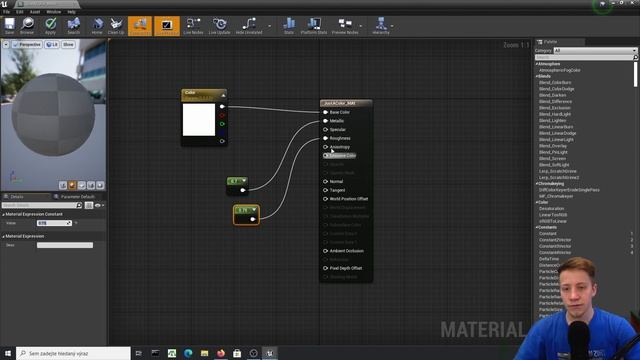Open the viewport options arrow menu

click(6, 44)
